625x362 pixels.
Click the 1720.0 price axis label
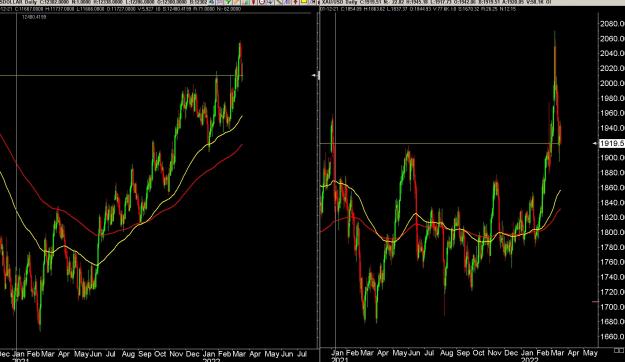(x=612, y=292)
